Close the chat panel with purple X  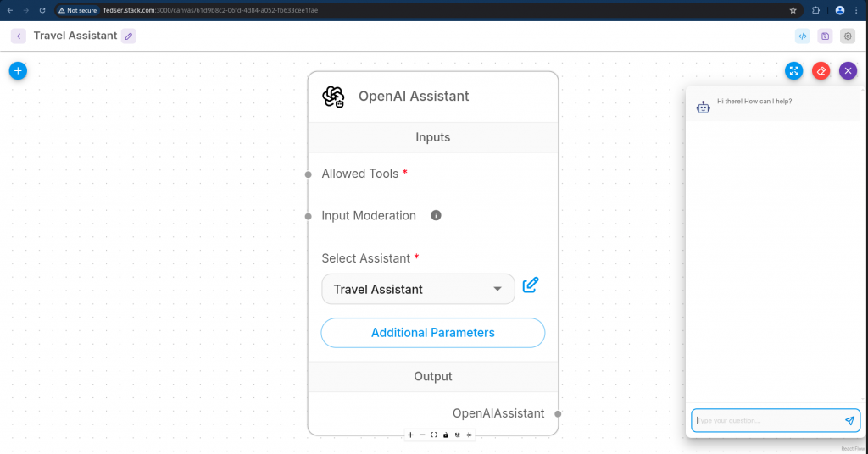(848, 71)
